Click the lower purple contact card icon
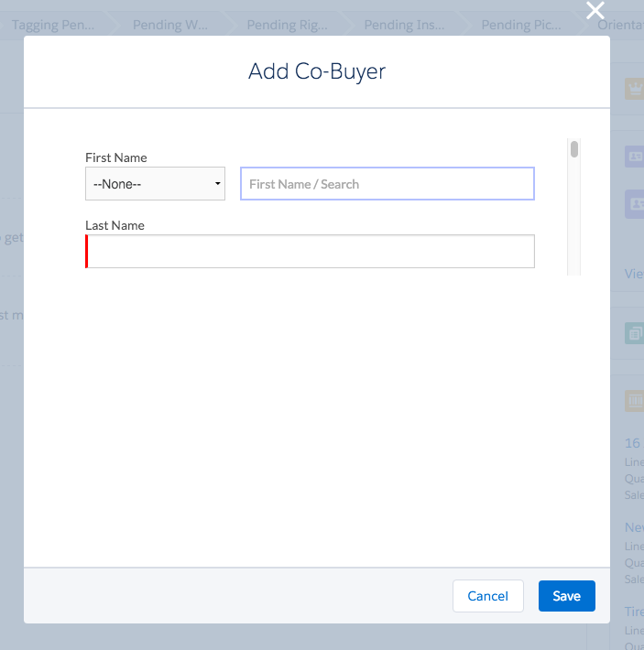644x650 pixels. click(x=634, y=203)
